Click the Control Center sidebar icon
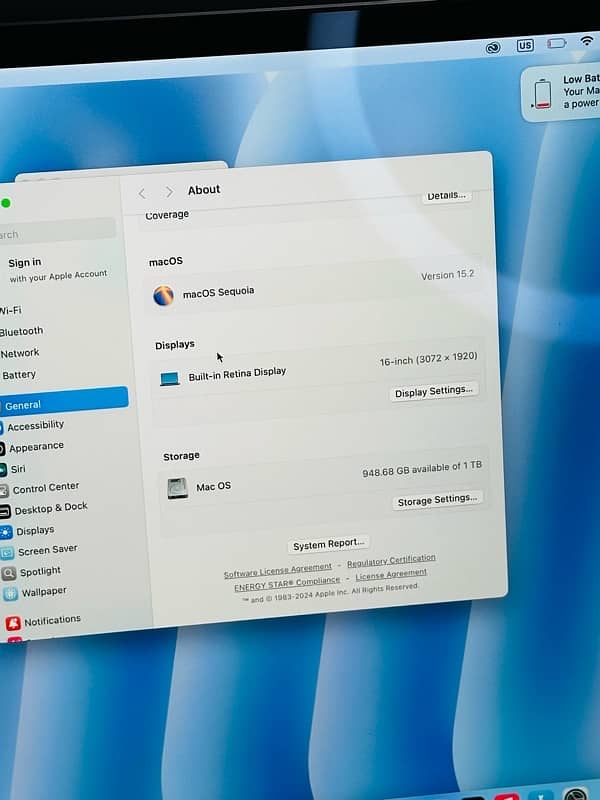 (4, 490)
